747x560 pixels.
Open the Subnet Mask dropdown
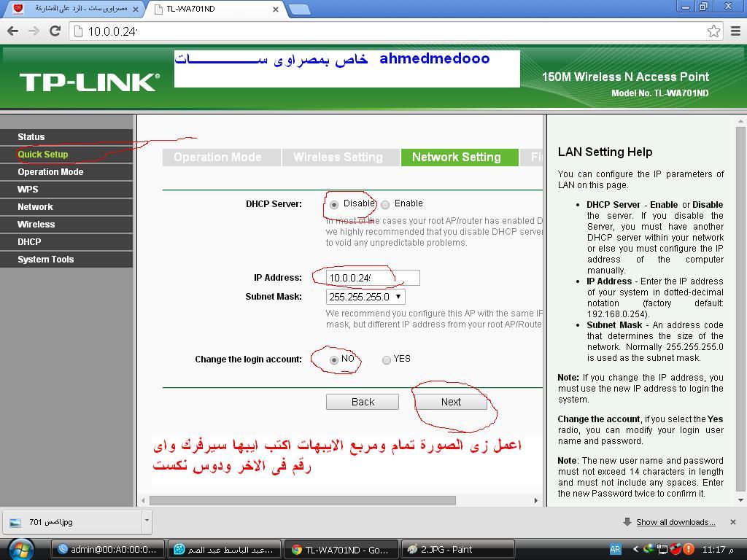(x=365, y=297)
